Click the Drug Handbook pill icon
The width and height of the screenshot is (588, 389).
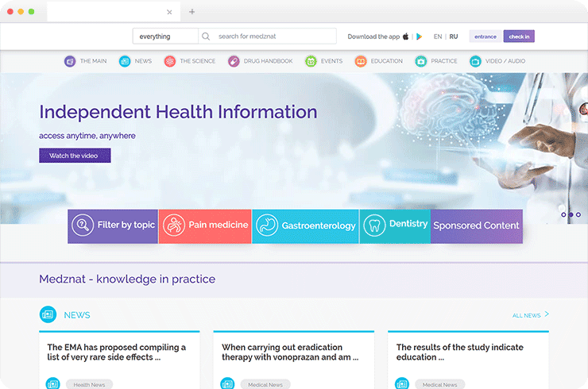pyautogui.click(x=234, y=61)
